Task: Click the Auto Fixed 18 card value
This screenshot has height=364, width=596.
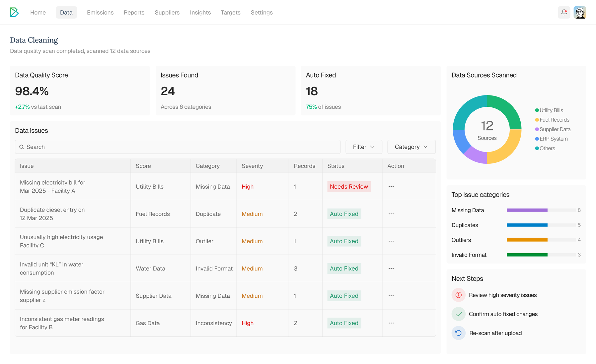Action: pyautogui.click(x=312, y=91)
